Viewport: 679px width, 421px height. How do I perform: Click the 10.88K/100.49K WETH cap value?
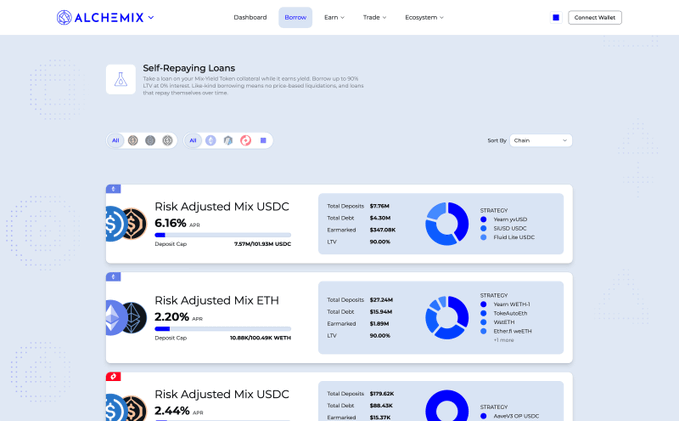260,338
